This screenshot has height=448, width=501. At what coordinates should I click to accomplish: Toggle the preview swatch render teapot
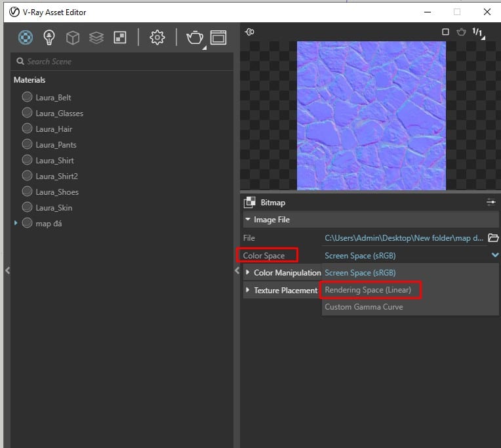click(461, 31)
